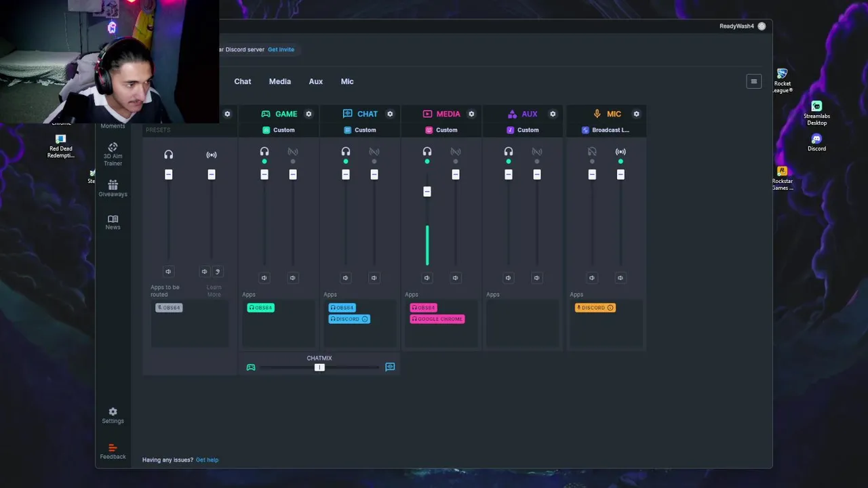Image resolution: width=868 pixels, height=488 pixels.
Task: Click the hamburger menu icon at top right
Action: pos(753,81)
